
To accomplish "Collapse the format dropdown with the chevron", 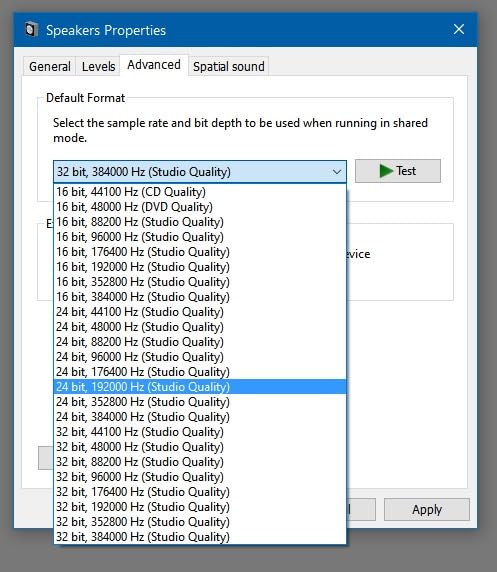I will coord(337,171).
